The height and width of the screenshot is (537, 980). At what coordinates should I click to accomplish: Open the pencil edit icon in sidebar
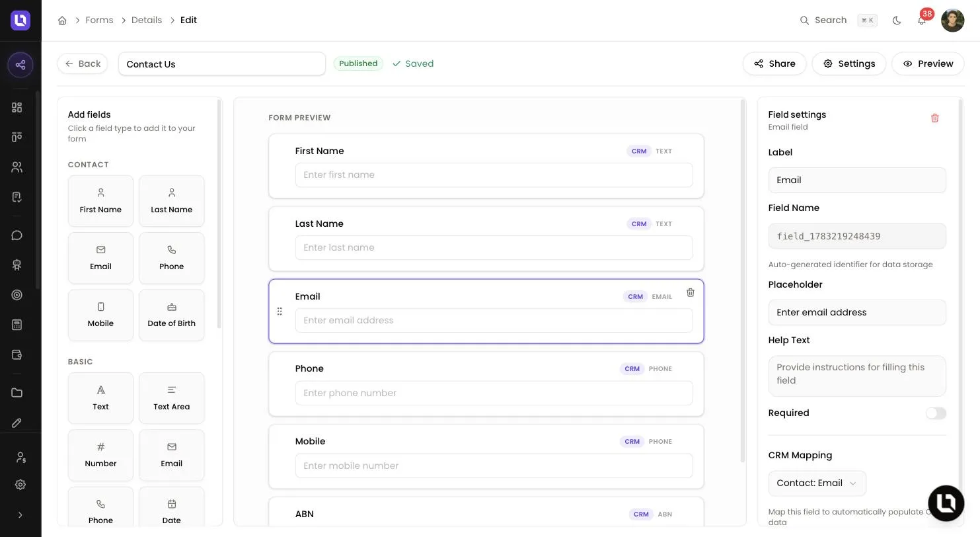pyautogui.click(x=17, y=423)
